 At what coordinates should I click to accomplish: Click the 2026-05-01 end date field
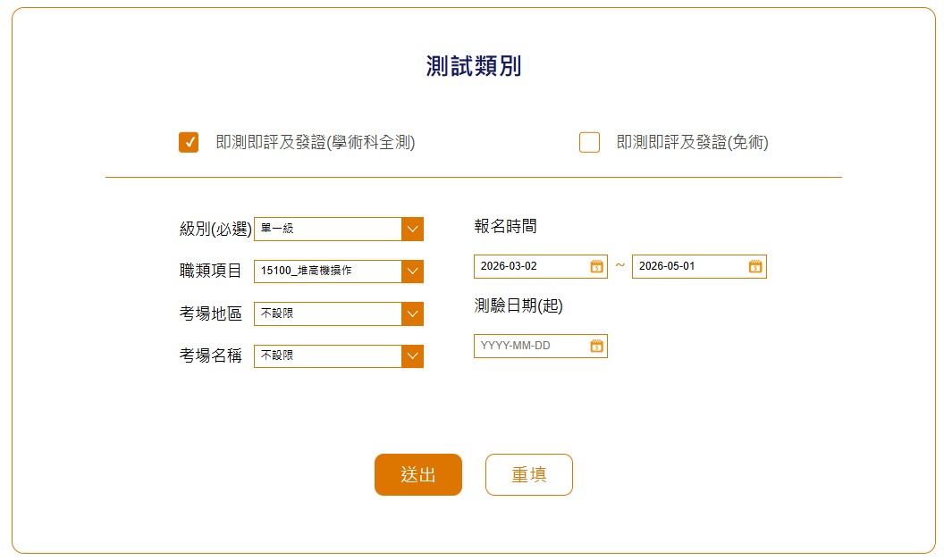click(688, 266)
